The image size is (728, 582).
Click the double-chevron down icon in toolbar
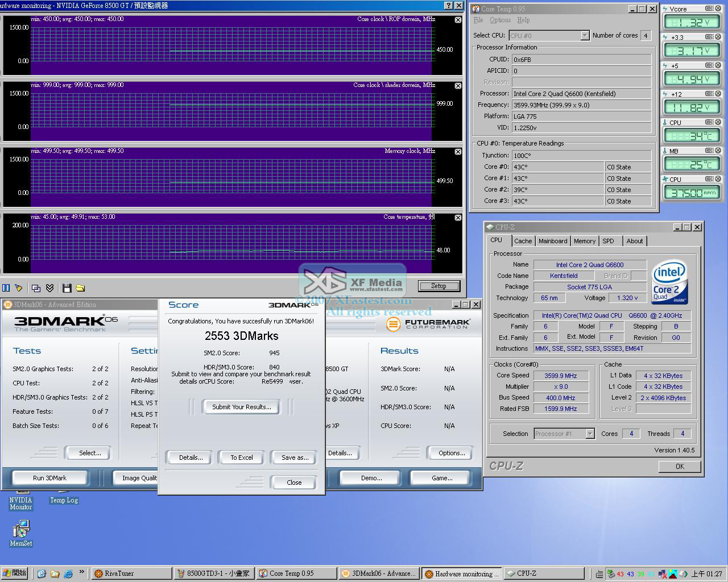pyautogui.click(x=50, y=288)
